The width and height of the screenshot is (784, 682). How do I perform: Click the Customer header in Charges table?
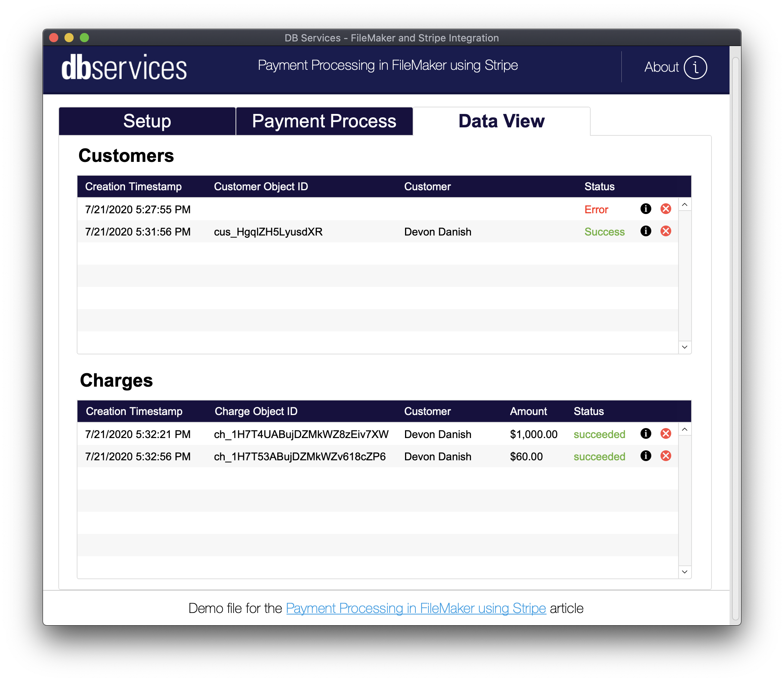point(427,411)
